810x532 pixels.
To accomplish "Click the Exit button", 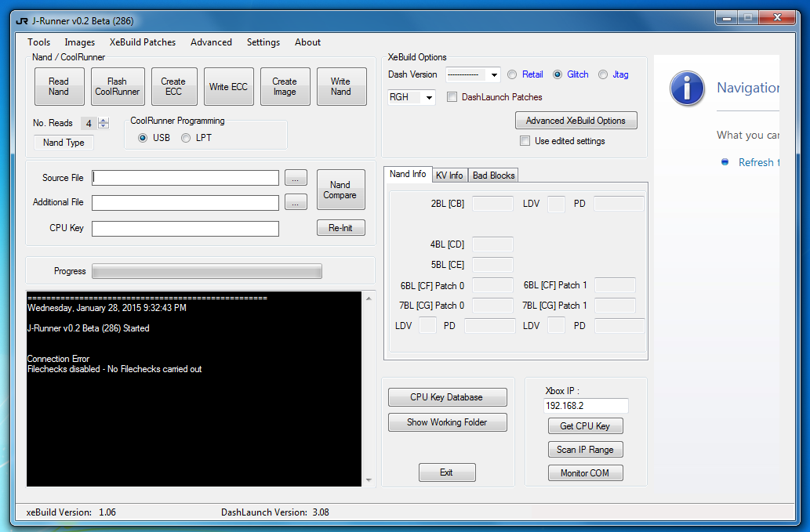I will coord(447,472).
